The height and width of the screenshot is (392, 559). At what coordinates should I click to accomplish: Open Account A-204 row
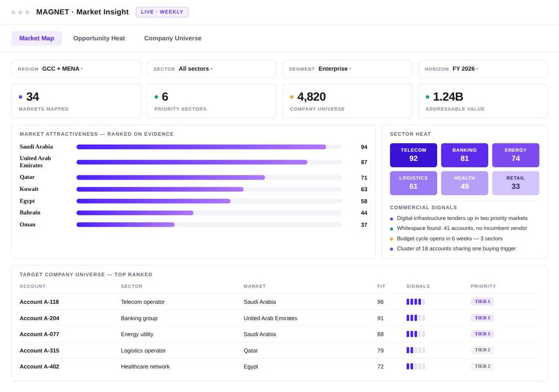[279, 318]
